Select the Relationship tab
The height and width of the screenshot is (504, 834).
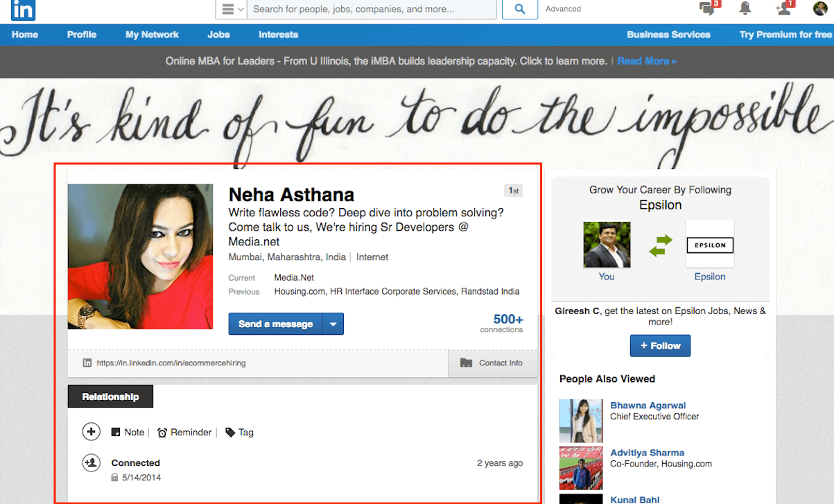(110, 397)
